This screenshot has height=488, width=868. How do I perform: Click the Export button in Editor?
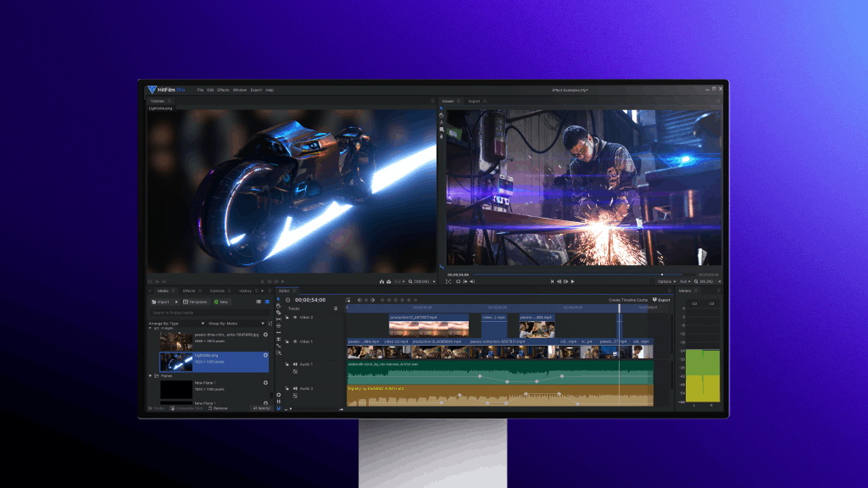(661, 300)
